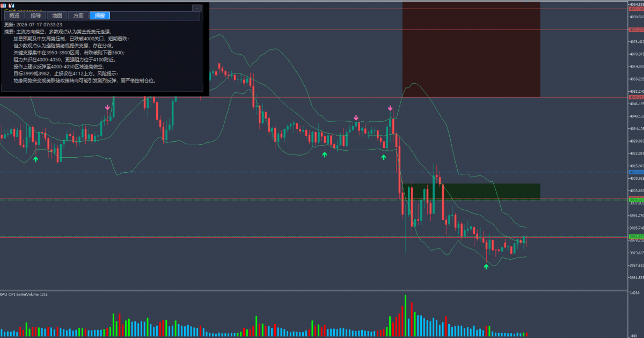Click the green 3981 price label on axis
Viewport: 644px width, 338px height.
(636, 237)
